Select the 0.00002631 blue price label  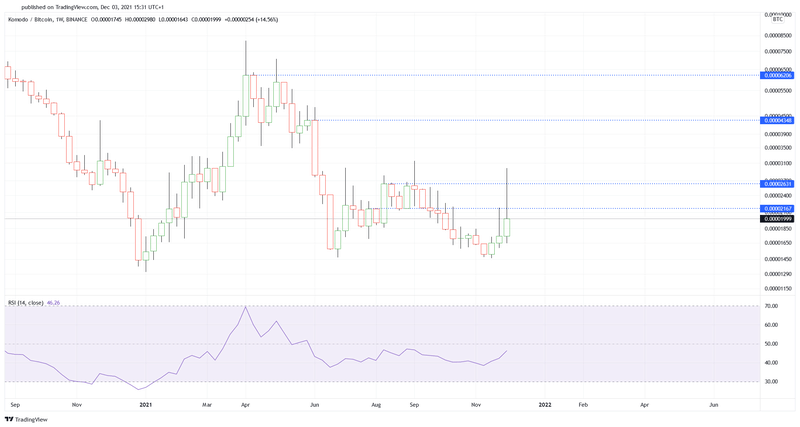tap(777, 184)
